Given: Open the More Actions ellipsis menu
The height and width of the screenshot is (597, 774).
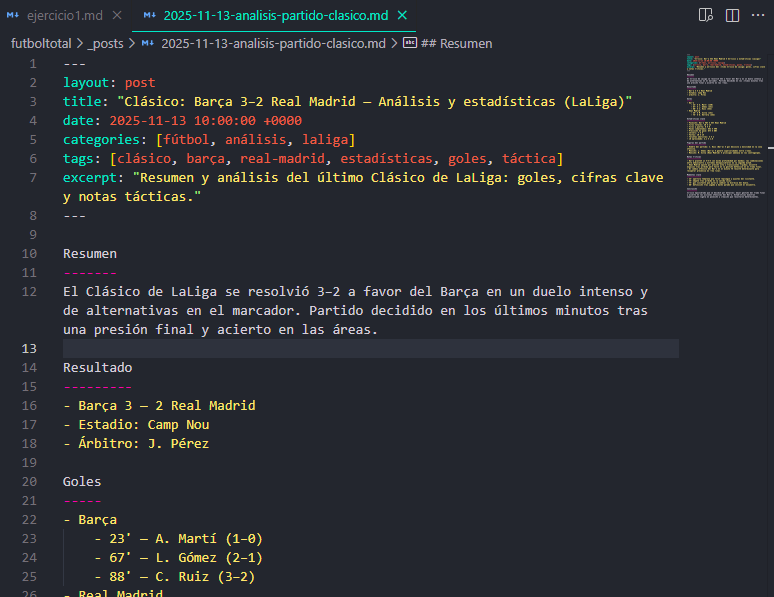Looking at the screenshot, I should click(x=757, y=15).
